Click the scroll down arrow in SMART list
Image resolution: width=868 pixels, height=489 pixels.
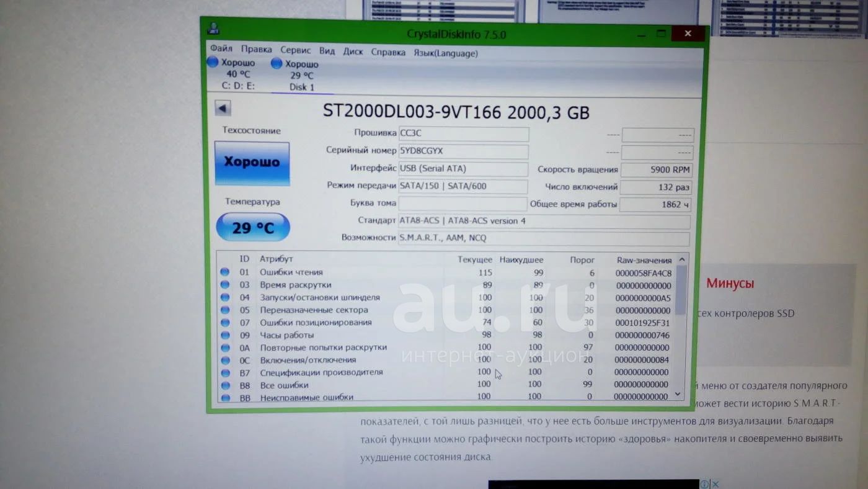click(x=678, y=393)
